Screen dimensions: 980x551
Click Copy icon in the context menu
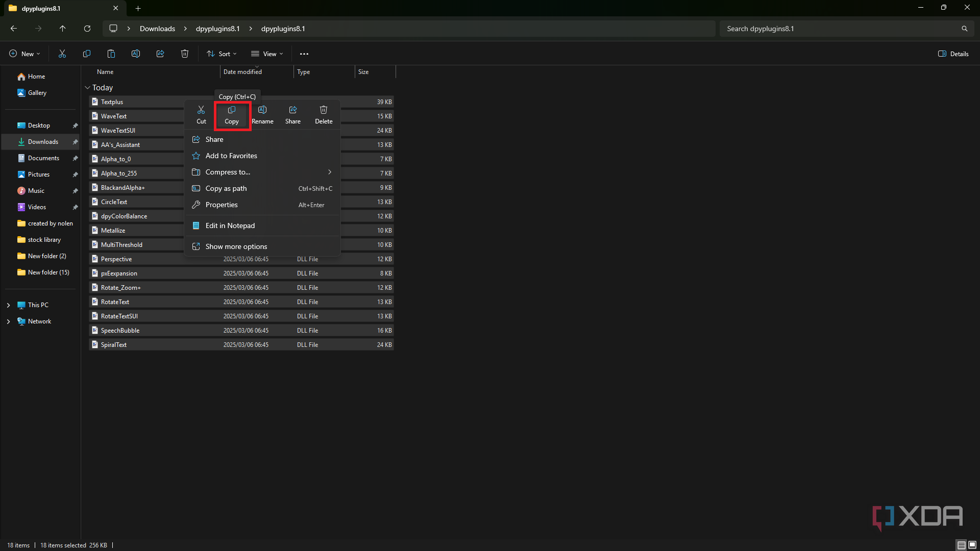pyautogui.click(x=232, y=110)
